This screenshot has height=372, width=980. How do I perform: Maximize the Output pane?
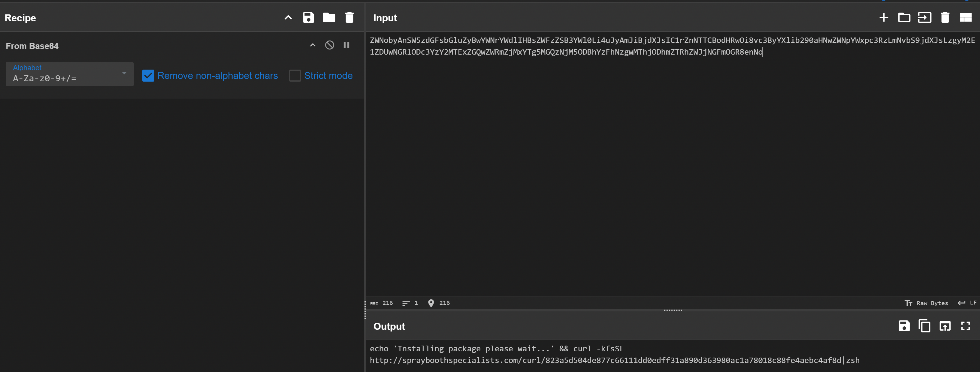point(966,326)
